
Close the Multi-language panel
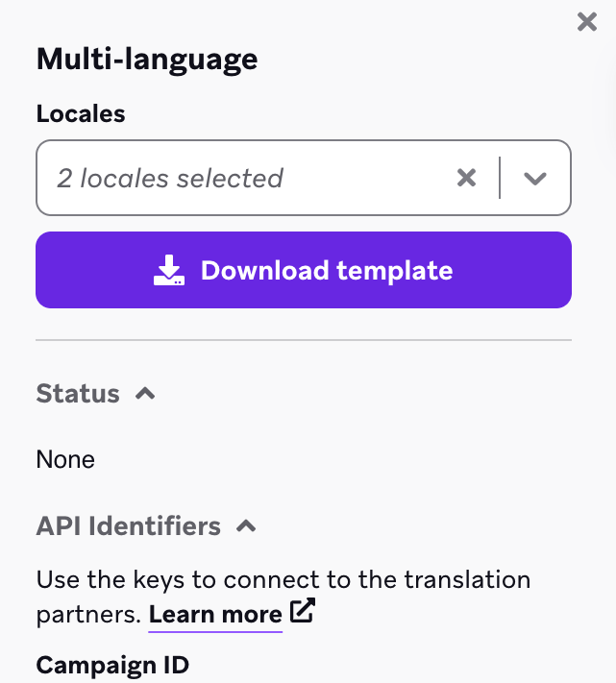click(x=586, y=22)
